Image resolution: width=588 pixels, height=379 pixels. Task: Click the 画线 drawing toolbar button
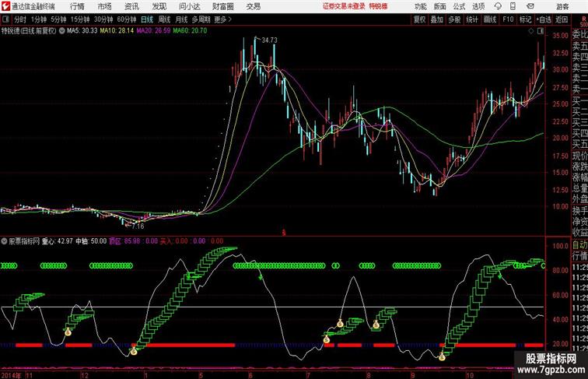pyautogui.click(x=490, y=19)
